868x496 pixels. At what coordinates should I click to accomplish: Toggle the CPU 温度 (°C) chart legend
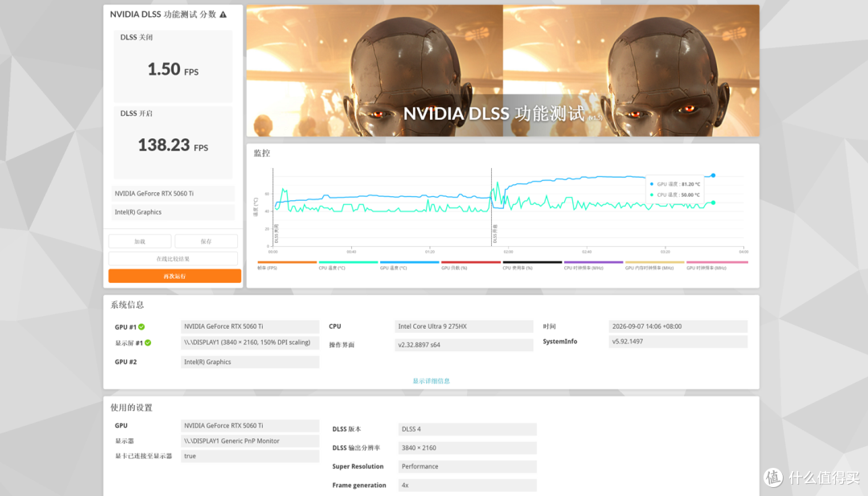click(x=348, y=266)
